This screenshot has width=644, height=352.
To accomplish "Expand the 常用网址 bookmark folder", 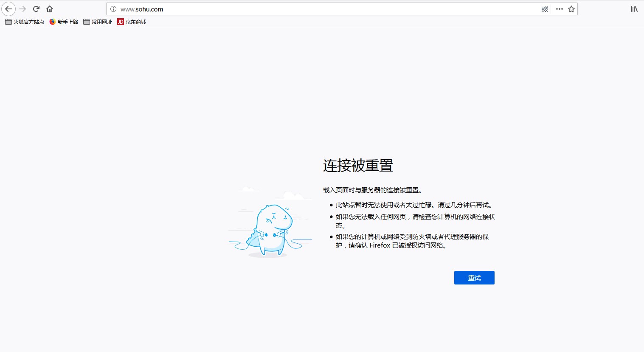I will pyautogui.click(x=98, y=22).
